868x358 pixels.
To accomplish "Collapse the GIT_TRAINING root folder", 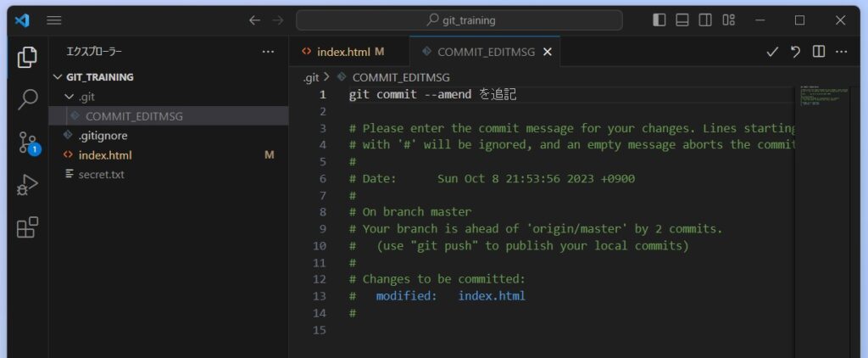I will pyautogui.click(x=58, y=76).
